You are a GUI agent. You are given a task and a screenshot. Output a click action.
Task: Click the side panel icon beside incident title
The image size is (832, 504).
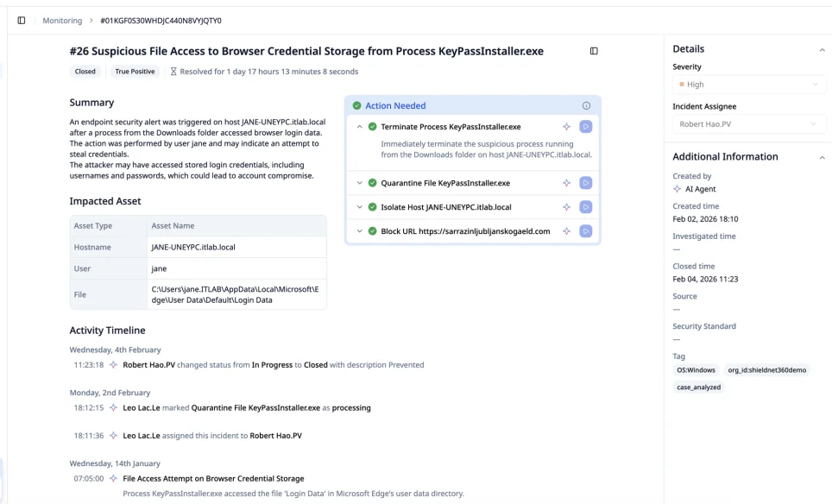pos(594,51)
